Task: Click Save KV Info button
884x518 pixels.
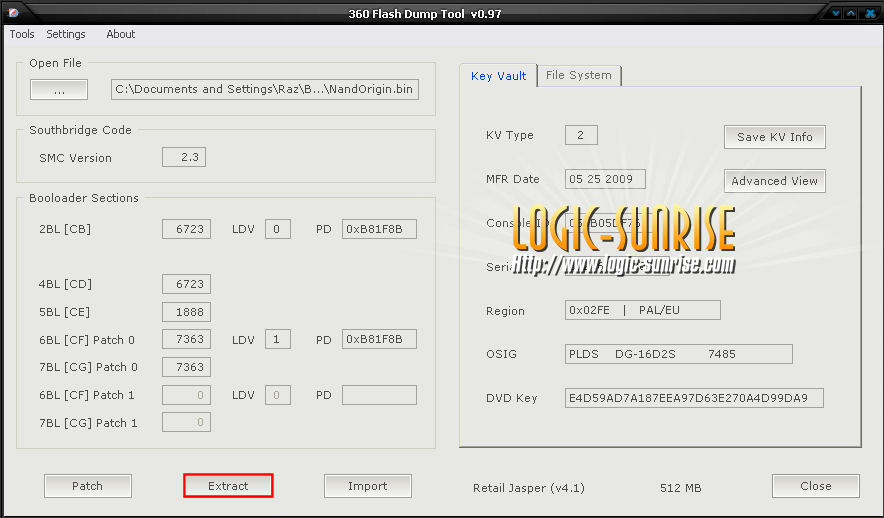Action: click(775, 137)
